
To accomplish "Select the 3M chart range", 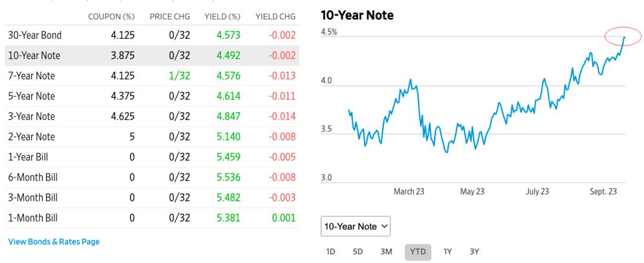I will 388,252.
